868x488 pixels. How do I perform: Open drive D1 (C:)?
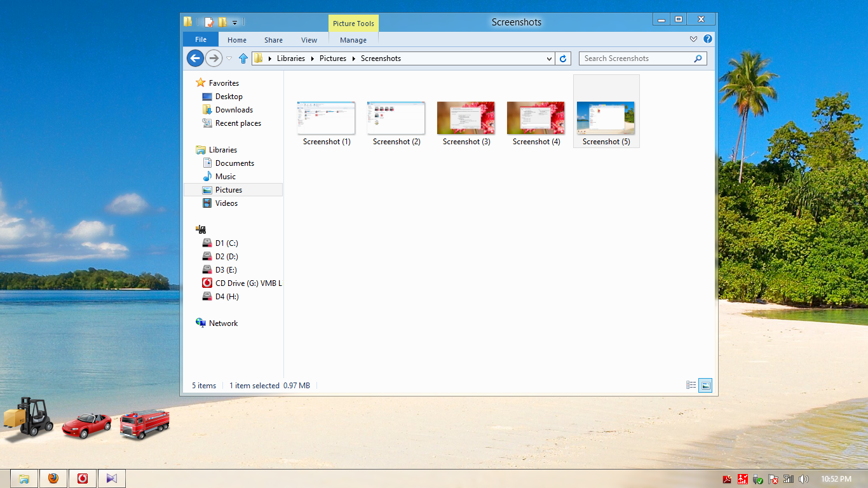(227, 243)
